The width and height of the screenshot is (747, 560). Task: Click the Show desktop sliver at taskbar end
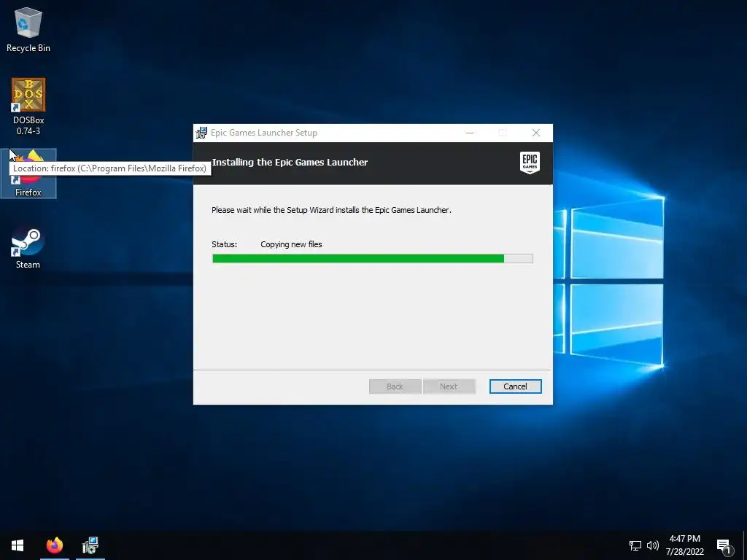coord(745,545)
